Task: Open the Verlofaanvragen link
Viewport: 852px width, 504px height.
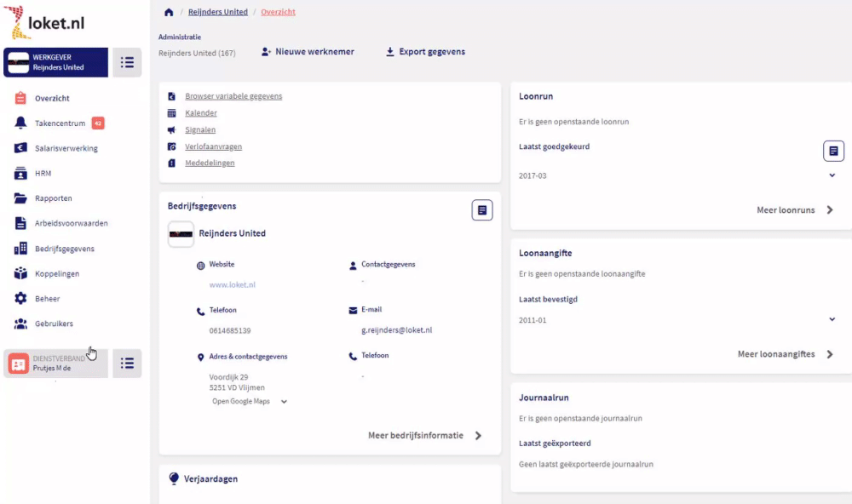Action: 212,146
